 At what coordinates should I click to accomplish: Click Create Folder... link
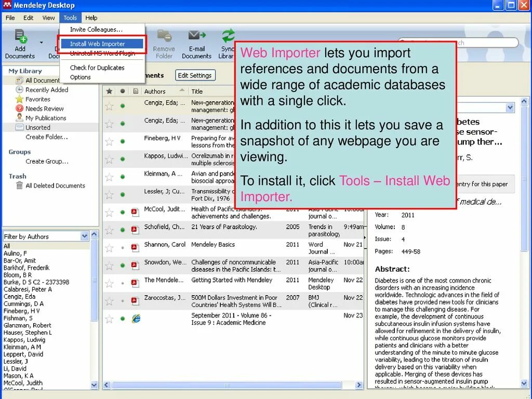(x=47, y=137)
